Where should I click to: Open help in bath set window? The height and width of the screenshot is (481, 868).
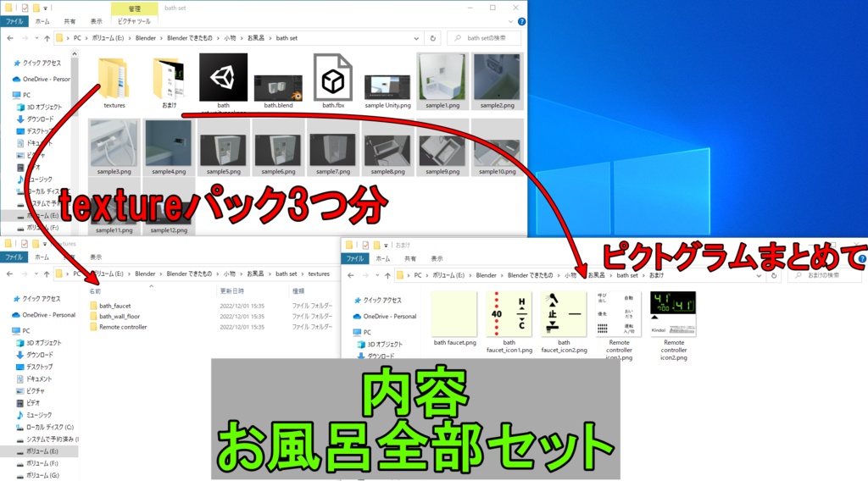pos(521,21)
